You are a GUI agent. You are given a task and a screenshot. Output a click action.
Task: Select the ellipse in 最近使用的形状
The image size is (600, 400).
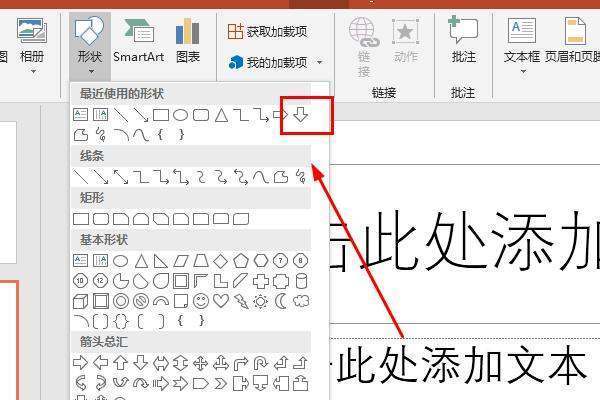[x=180, y=115]
